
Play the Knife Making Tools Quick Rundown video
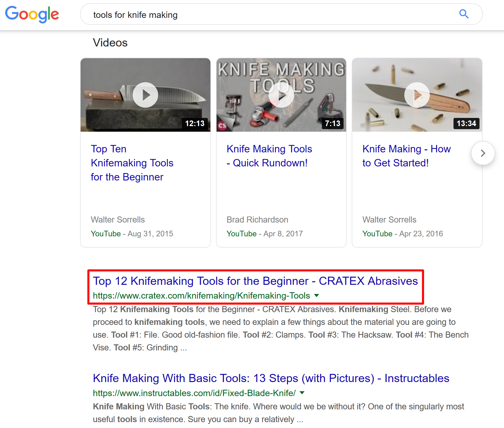tap(281, 95)
